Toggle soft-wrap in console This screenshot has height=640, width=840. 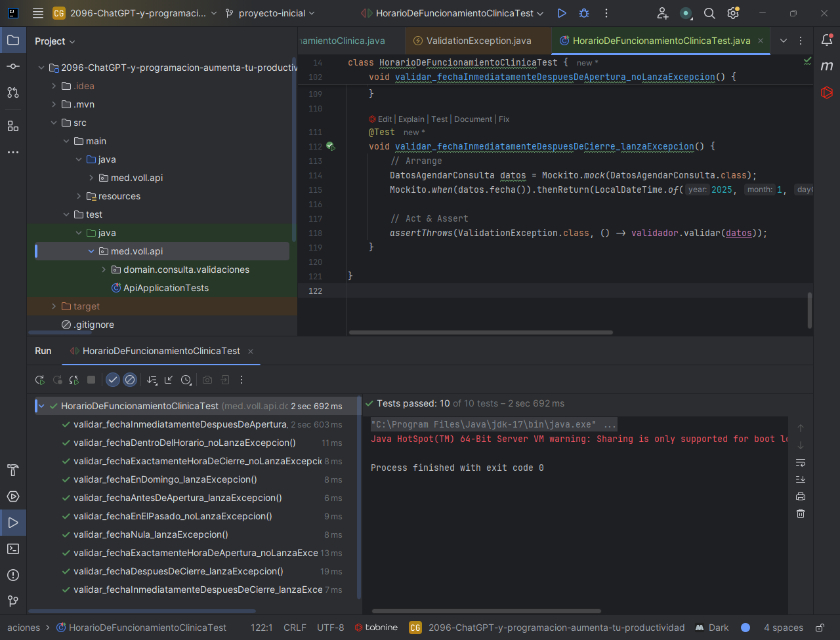click(x=801, y=462)
